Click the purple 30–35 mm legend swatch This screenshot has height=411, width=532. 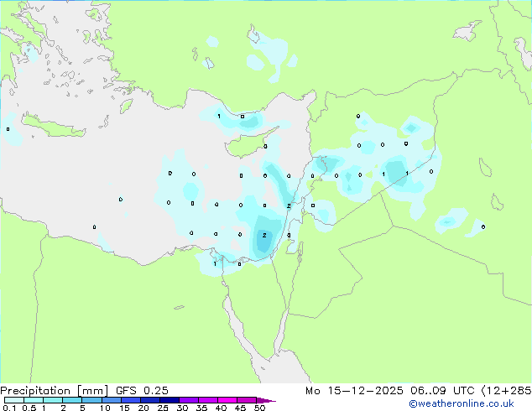pyautogui.click(x=188, y=400)
